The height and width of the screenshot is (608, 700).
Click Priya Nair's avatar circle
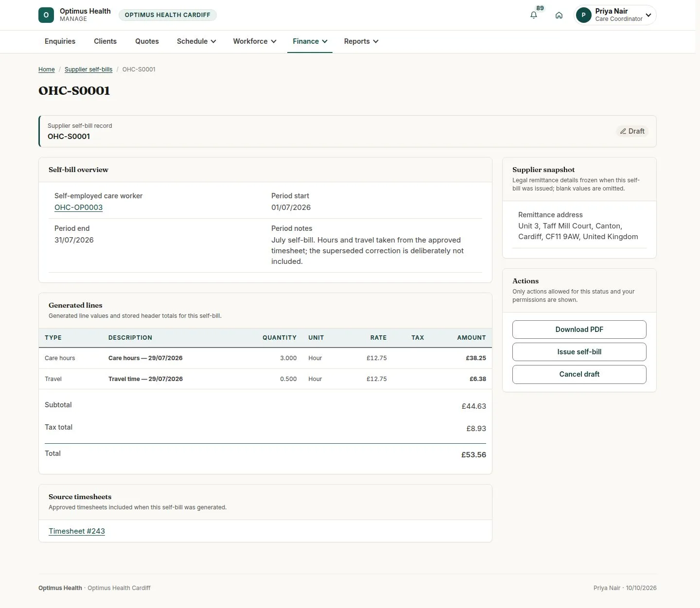(584, 15)
